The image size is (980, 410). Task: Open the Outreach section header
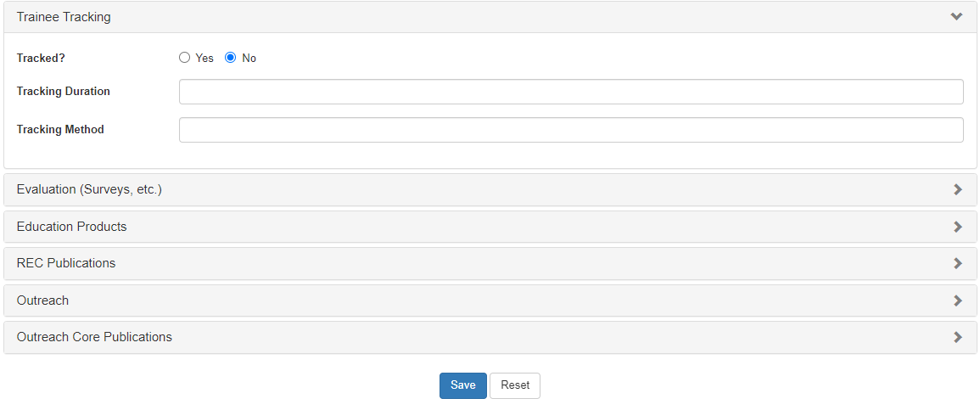pos(43,300)
